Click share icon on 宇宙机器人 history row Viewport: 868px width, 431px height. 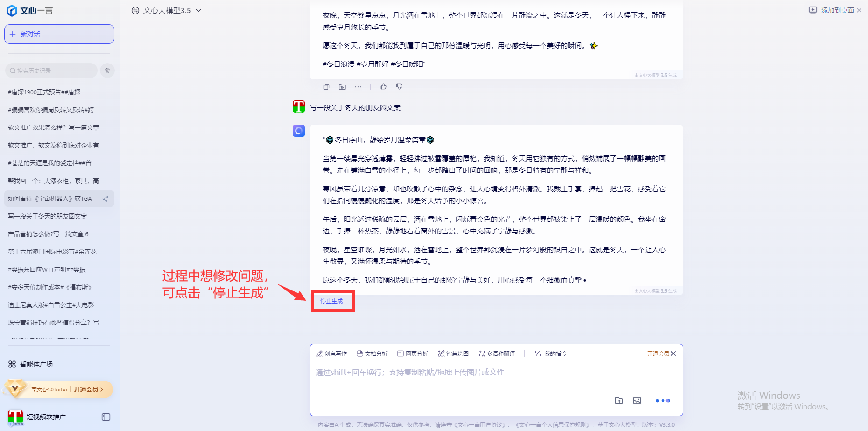[x=106, y=198]
